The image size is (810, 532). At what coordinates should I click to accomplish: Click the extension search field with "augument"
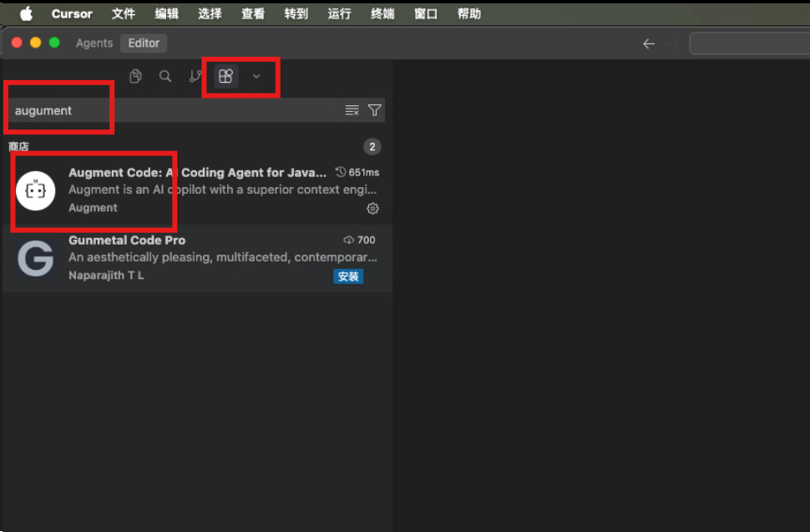167,110
